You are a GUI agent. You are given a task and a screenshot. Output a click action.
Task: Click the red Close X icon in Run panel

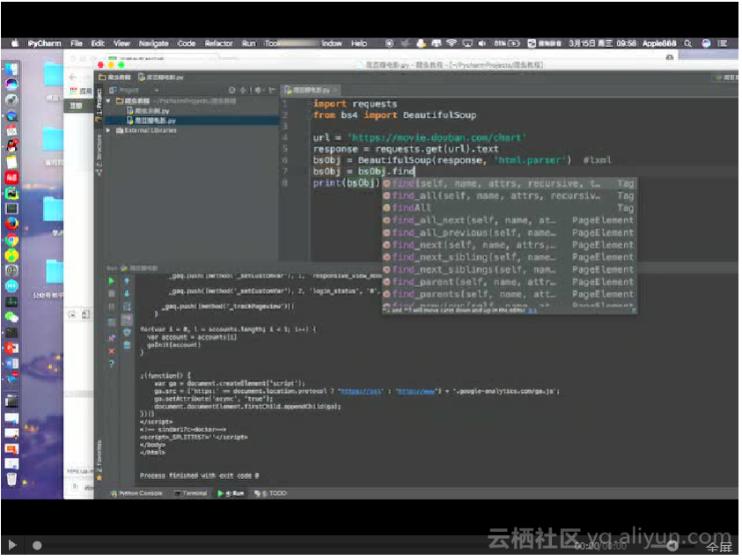(111, 351)
